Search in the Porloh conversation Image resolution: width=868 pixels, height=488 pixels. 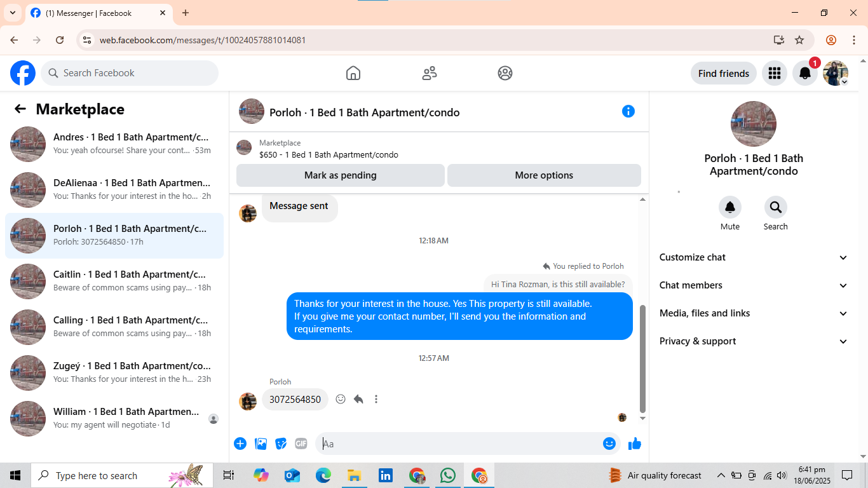[x=776, y=207]
